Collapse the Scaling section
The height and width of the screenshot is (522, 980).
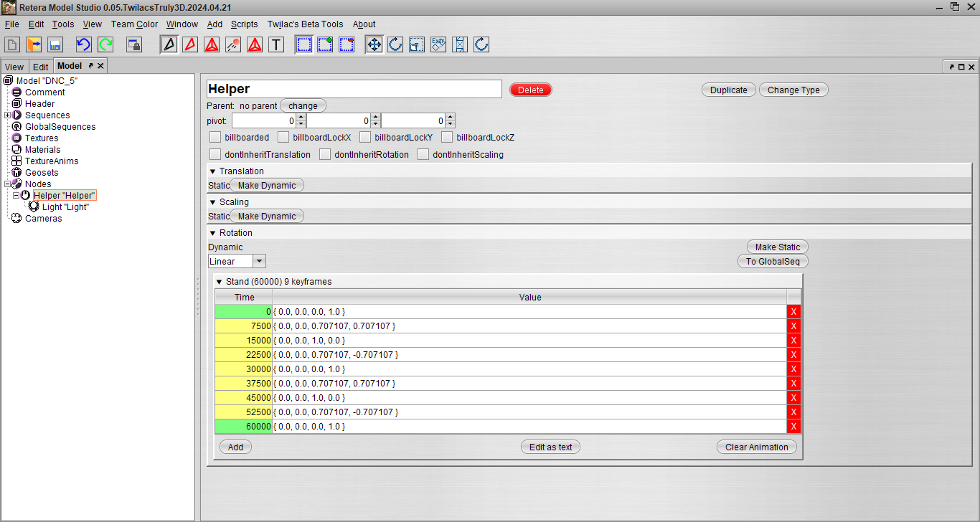tap(212, 202)
